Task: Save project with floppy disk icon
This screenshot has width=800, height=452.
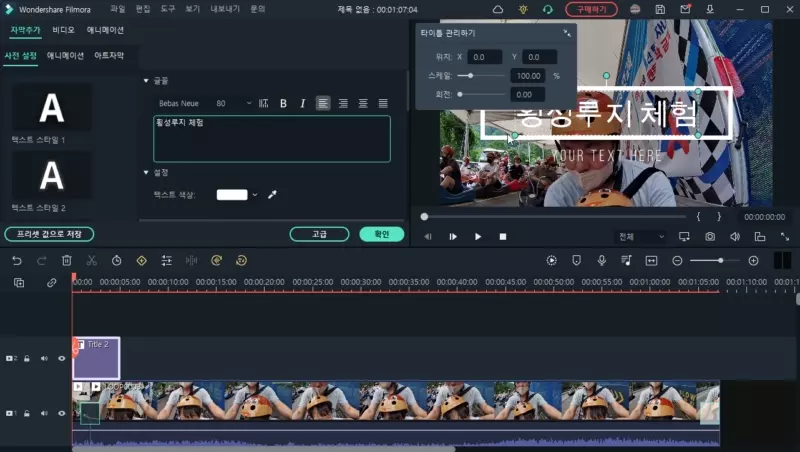Action: pyautogui.click(x=660, y=9)
